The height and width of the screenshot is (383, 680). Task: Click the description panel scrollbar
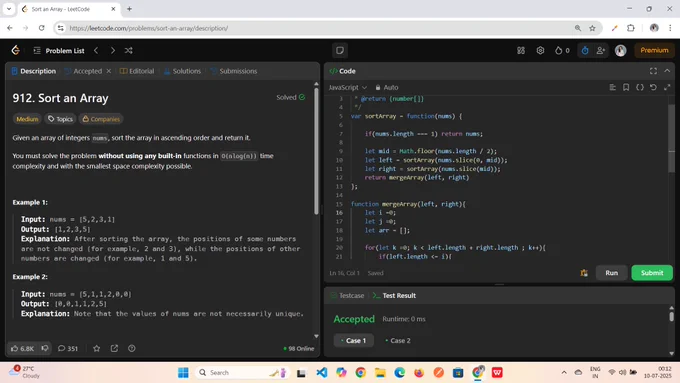316,152
